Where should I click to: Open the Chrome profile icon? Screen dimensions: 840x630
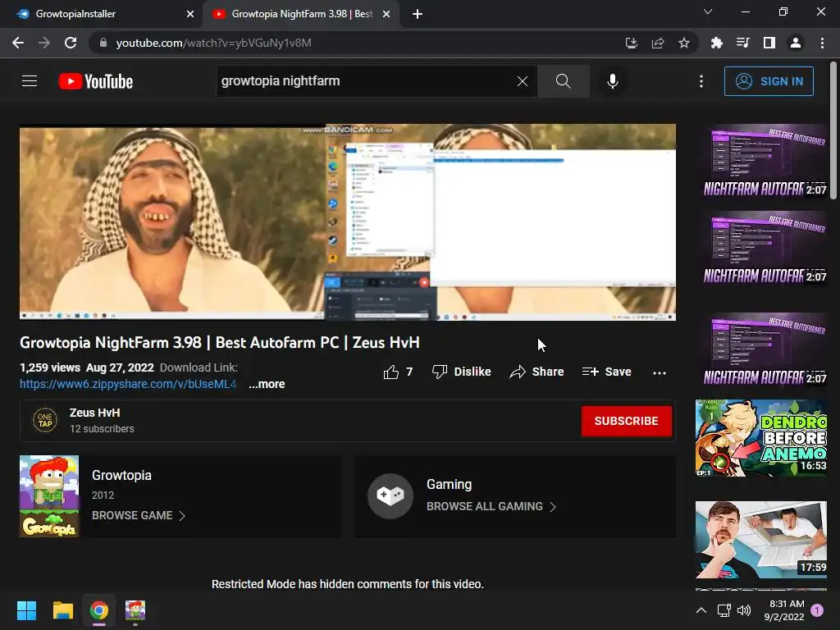pos(796,43)
